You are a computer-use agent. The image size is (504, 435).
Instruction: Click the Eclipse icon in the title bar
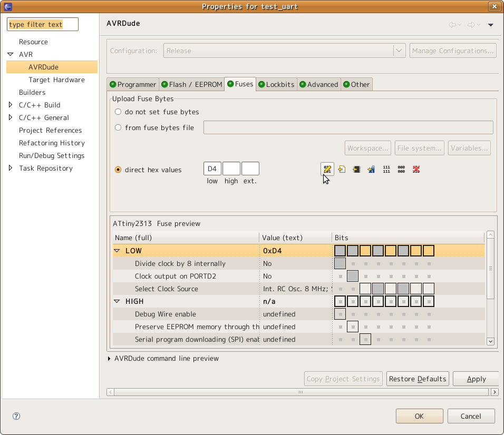click(x=8, y=6)
